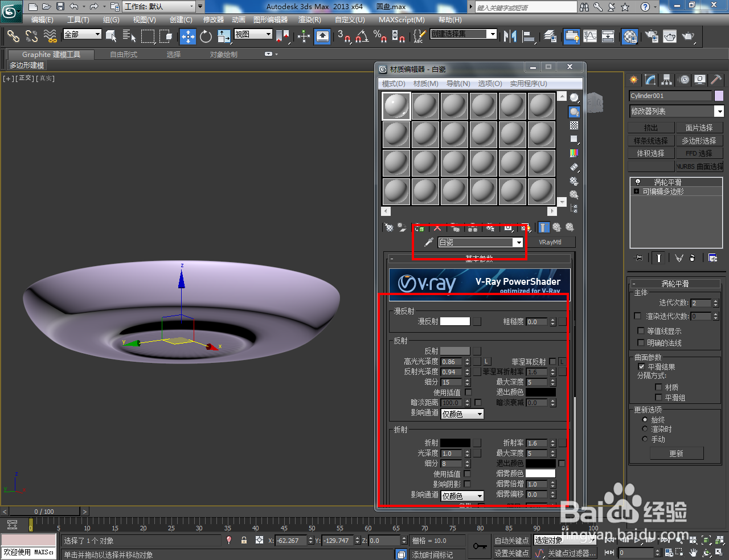Open material editor 材质(M) menu
The image size is (729, 560).
426,84
